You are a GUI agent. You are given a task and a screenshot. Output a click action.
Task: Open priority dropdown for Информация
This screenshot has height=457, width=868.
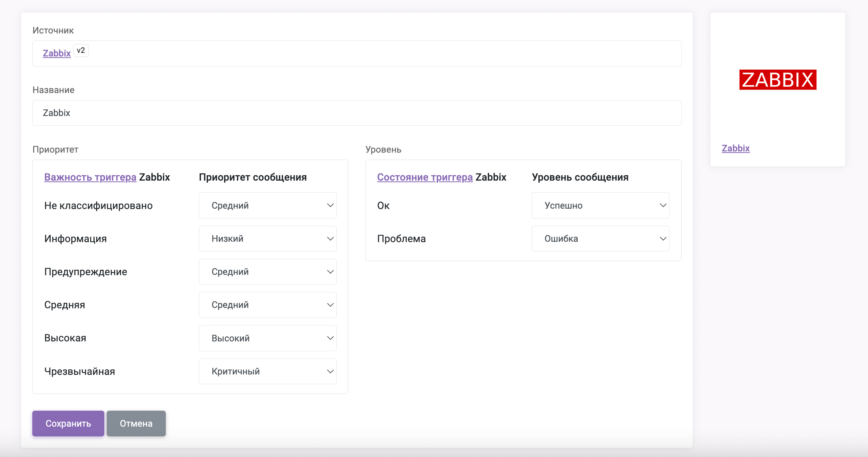[x=268, y=239]
